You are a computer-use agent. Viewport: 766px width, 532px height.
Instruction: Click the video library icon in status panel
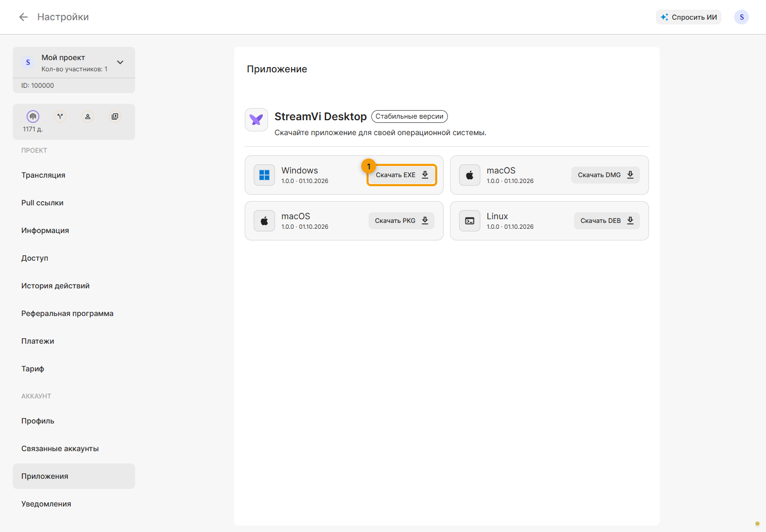tap(115, 117)
